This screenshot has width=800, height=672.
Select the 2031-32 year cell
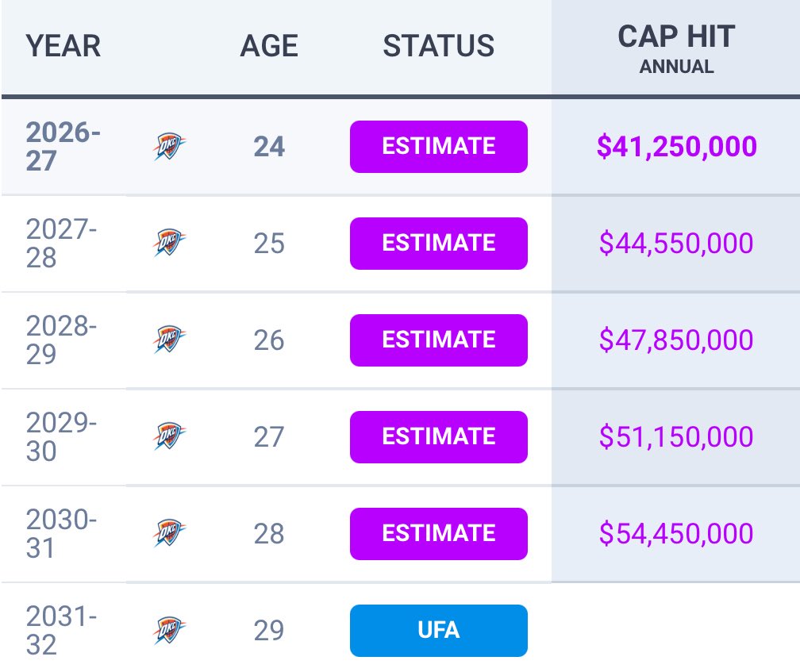point(61,631)
